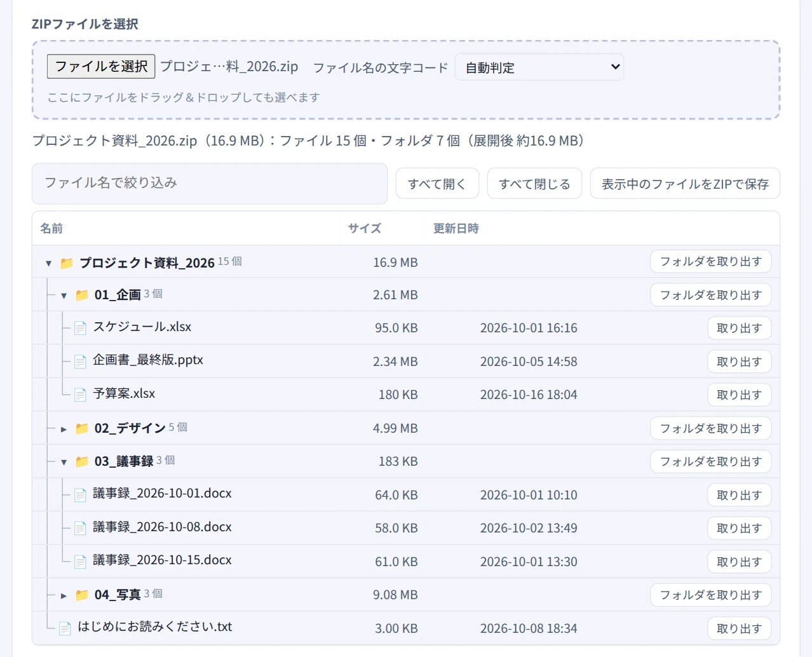Collapse the 03_議事録 folder arrow
The width and height of the screenshot is (812, 657).
click(64, 462)
